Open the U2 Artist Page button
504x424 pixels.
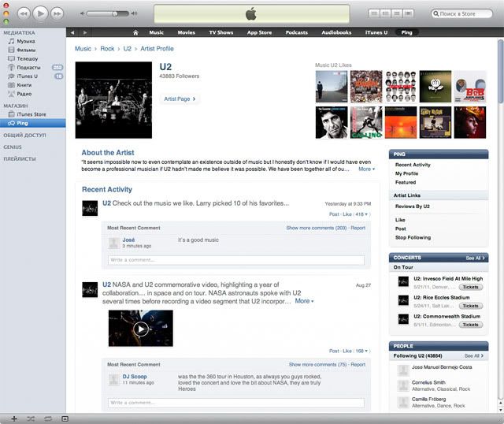point(180,99)
